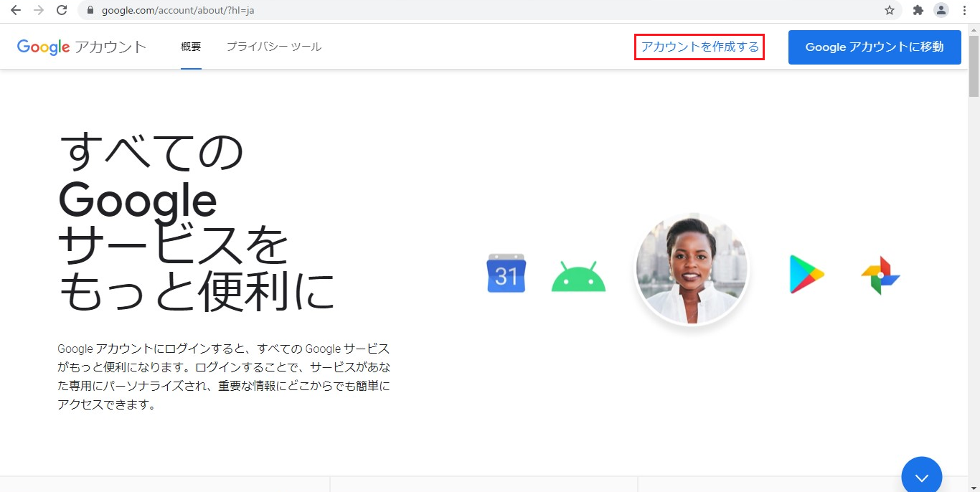This screenshot has height=492, width=980.
Task: Click the circular profile photo thumbnail
Action: click(692, 269)
